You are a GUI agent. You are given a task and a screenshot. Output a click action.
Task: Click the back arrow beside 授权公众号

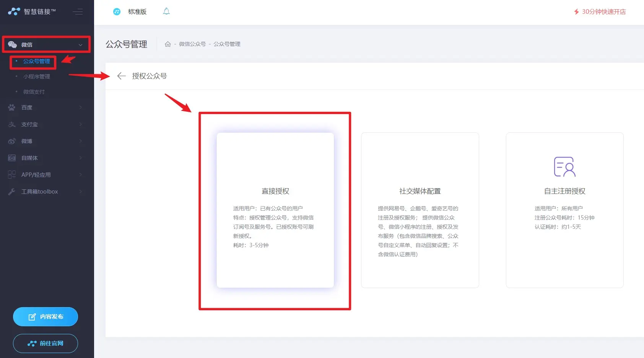pyautogui.click(x=121, y=76)
